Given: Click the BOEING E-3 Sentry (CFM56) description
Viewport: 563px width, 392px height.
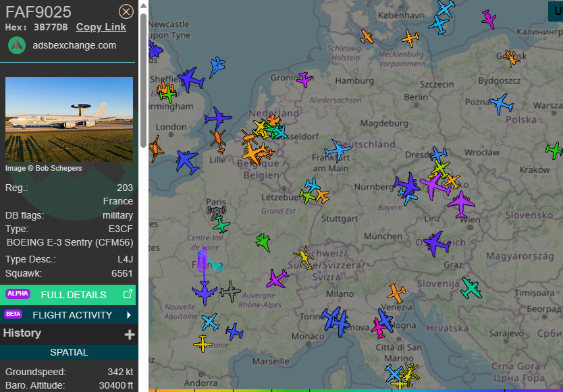Looking at the screenshot, I should click(70, 242).
